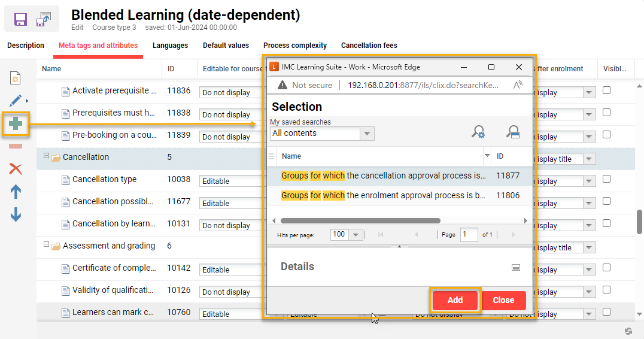Tick Visible checkbox for Cancellation type row
The width and height of the screenshot is (644, 339).
click(x=606, y=179)
